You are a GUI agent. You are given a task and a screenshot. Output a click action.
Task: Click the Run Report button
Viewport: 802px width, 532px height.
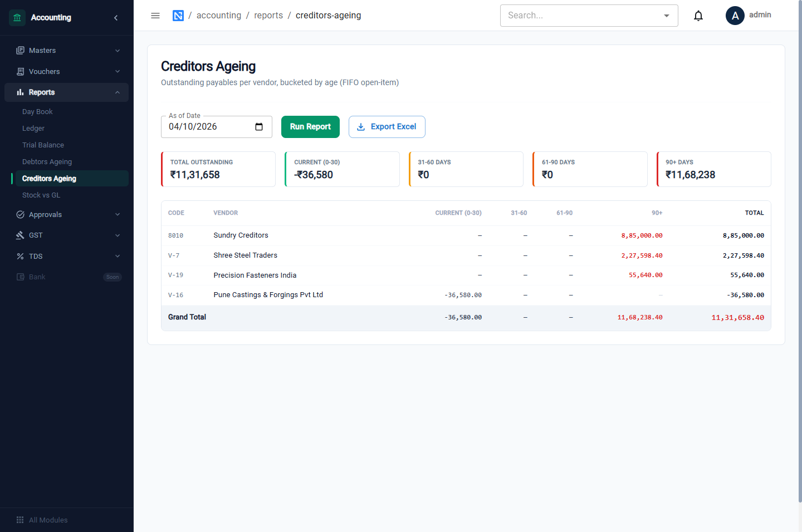(x=310, y=127)
